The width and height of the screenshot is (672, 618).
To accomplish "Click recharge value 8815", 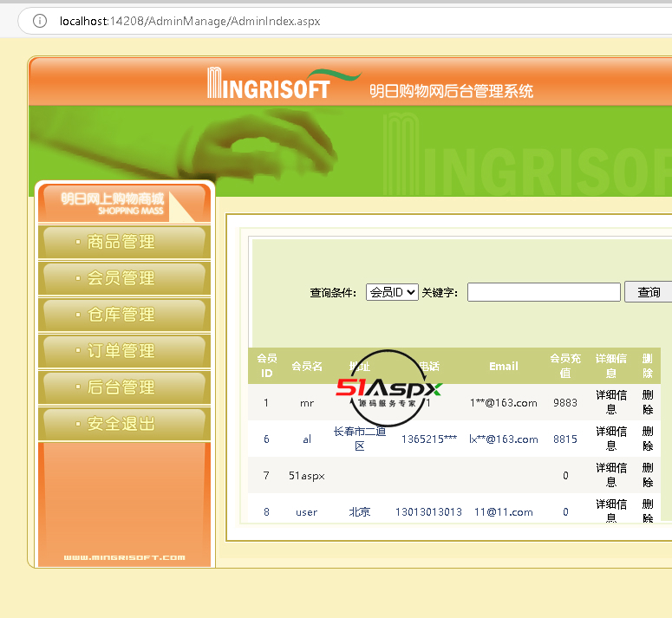I will 564,439.
